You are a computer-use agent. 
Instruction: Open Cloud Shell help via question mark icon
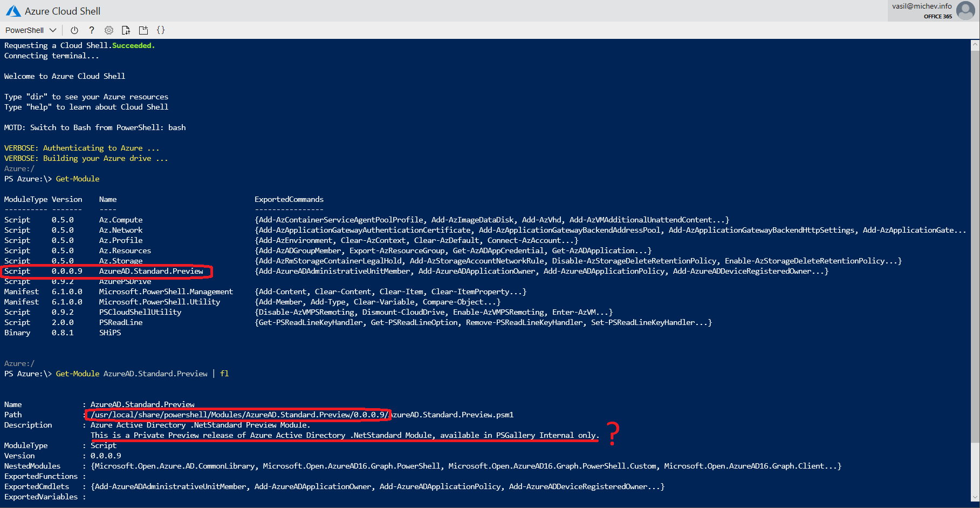click(x=91, y=30)
